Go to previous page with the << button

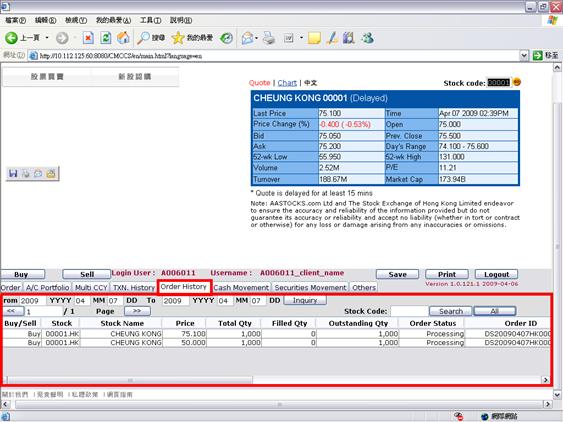[13, 311]
